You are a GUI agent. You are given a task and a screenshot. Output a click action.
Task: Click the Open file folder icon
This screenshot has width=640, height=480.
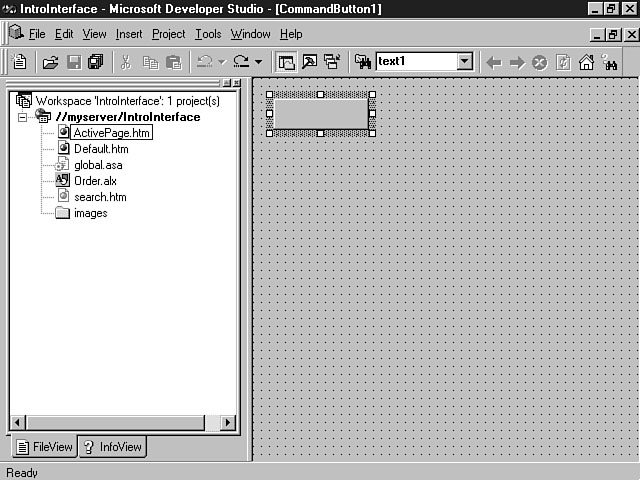pos(50,62)
